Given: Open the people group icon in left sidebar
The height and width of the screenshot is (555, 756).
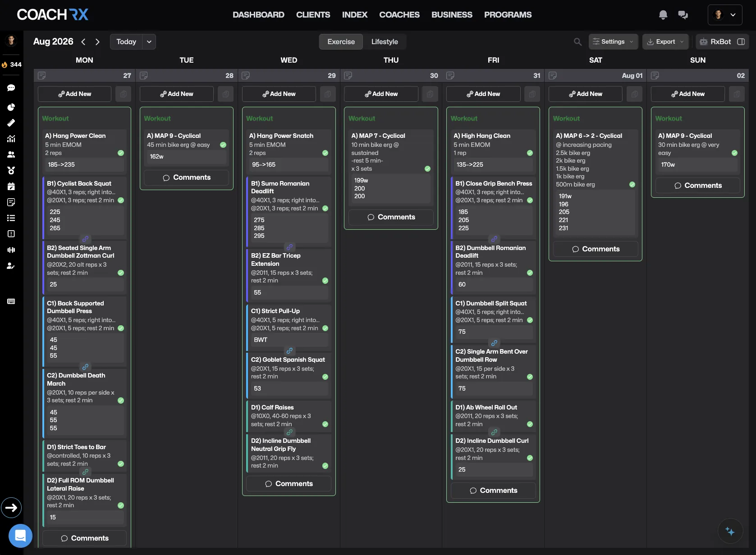Looking at the screenshot, I should [11, 155].
